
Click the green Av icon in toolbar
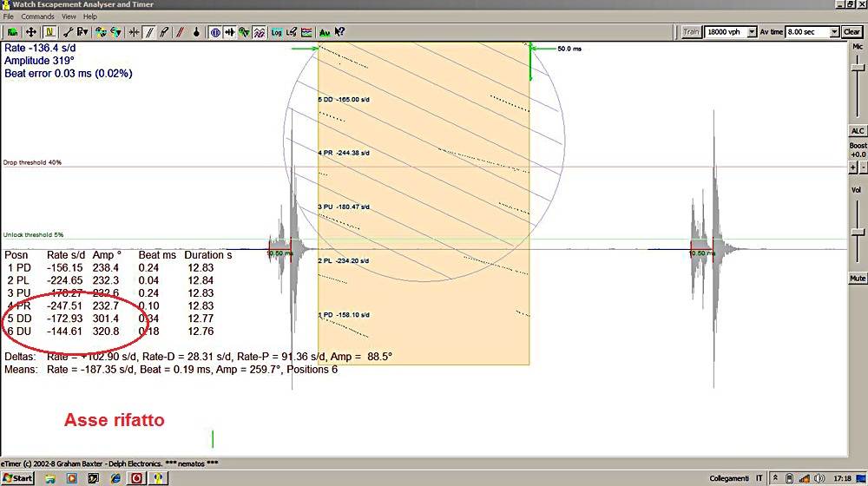click(x=325, y=32)
